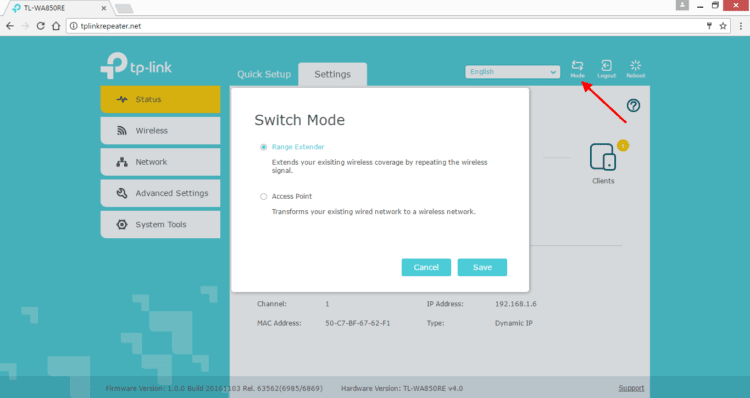
Task: Open Chrome menu three dots icon
Action: click(741, 26)
